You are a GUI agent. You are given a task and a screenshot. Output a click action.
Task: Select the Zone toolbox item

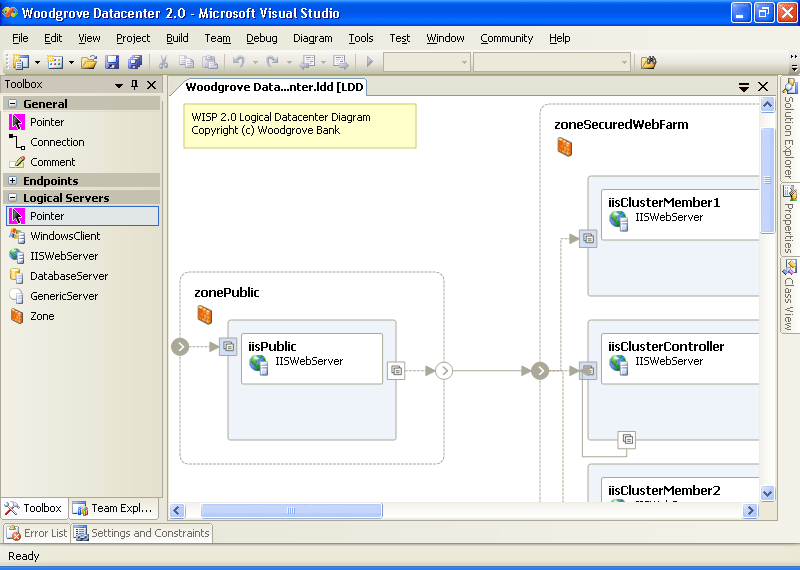pos(42,316)
